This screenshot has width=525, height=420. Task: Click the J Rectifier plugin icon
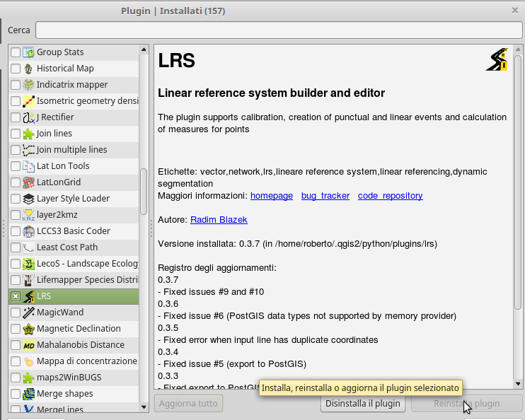(28, 117)
